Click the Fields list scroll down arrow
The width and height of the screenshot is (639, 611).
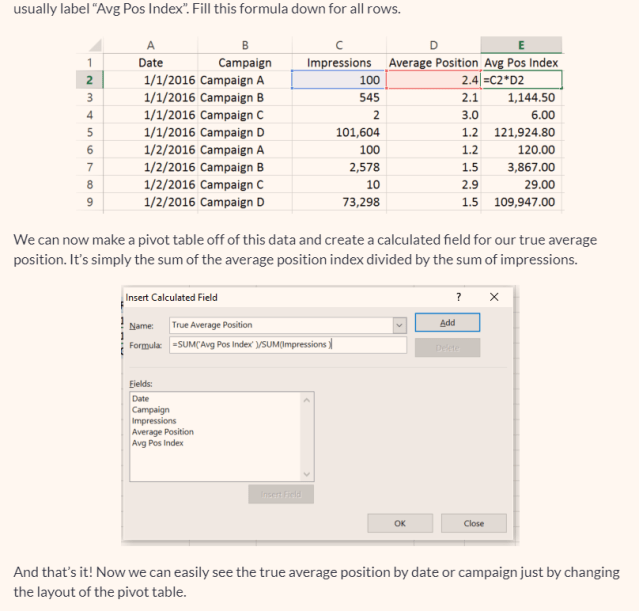(307, 474)
